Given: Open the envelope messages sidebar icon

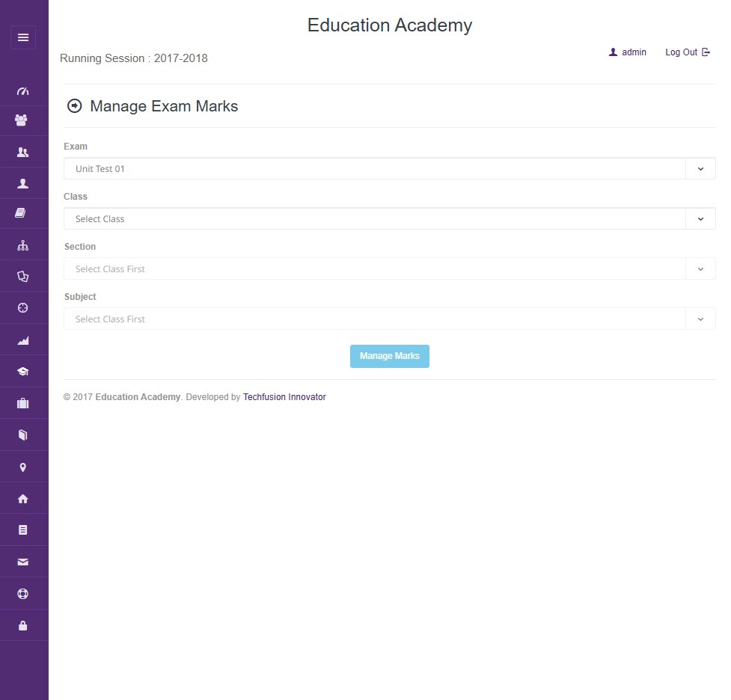Looking at the screenshot, I should (x=23, y=562).
